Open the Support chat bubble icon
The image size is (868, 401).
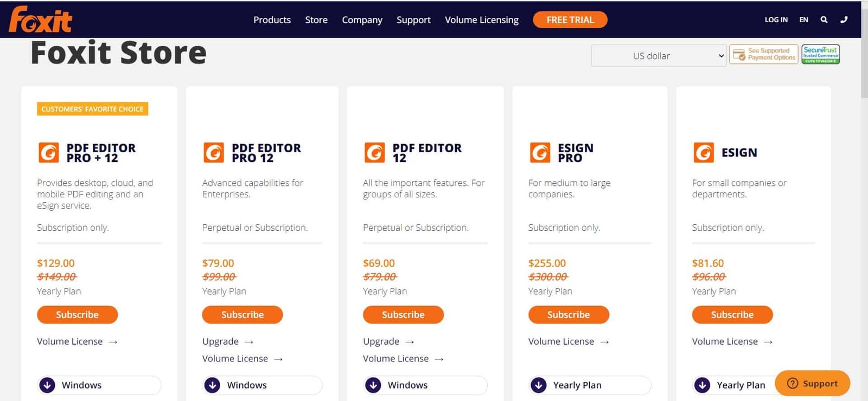[792, 383]
